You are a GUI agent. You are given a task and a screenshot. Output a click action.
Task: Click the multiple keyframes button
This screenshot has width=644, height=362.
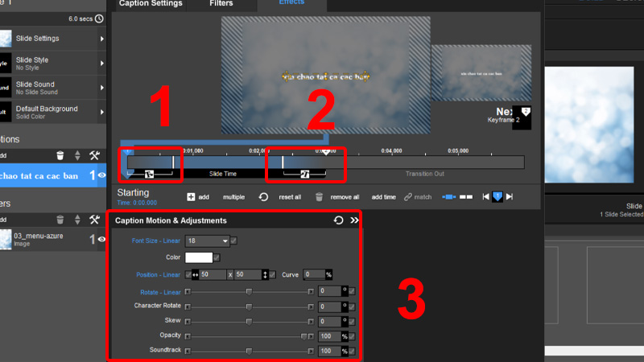tap(233, 196)
